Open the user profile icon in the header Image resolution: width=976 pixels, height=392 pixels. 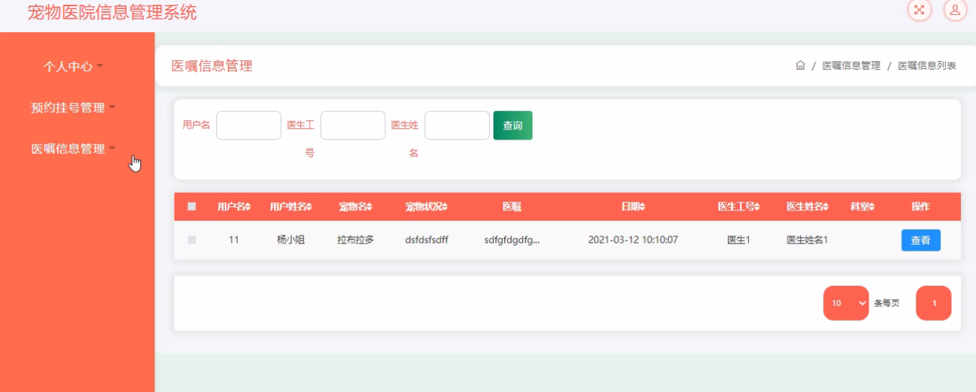[x=955, y=9]
